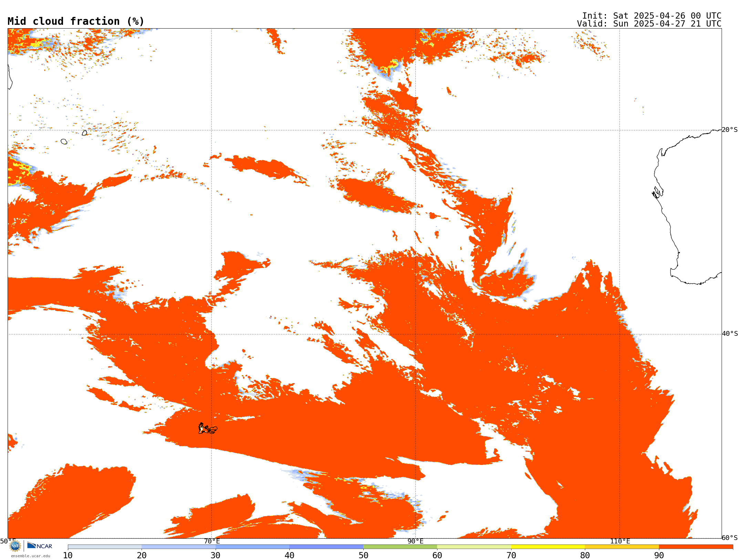This screenshot has width=744, height=560.
Task: Click the 110°E longitude label
Action: click(620, 541)
